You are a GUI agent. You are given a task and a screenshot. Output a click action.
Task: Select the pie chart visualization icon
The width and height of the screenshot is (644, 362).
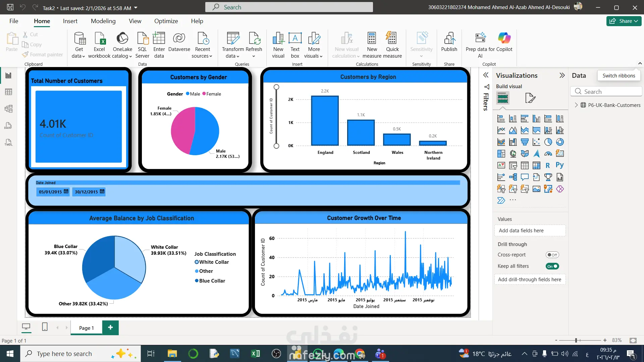(x=548, y=142)
